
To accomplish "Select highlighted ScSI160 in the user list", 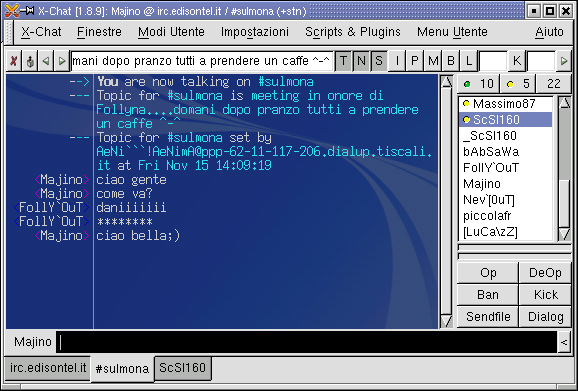I will coord(505,120).
